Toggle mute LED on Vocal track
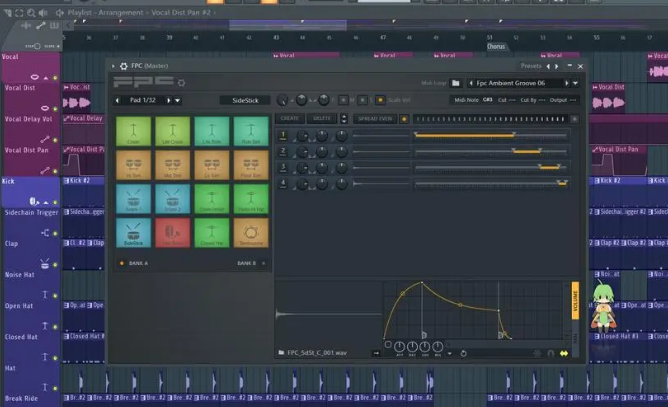This screenshot has width=668, height=407. (x=55, y=78)
